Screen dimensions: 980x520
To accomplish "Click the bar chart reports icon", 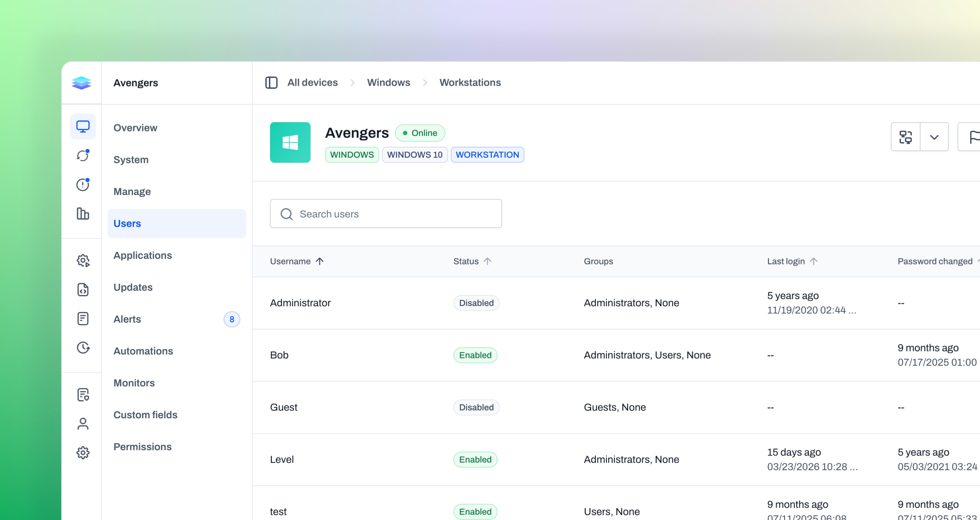I will (x=83, y=214).
